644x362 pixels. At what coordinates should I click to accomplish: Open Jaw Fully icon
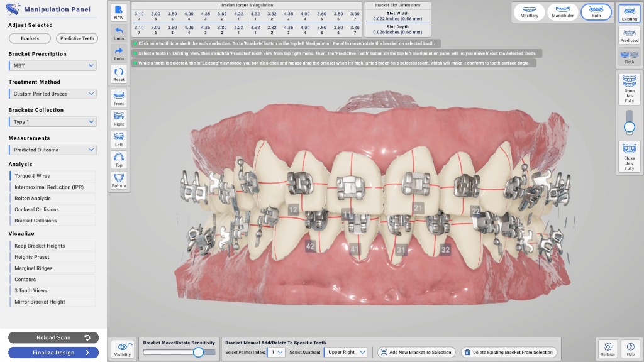point(629,88)
